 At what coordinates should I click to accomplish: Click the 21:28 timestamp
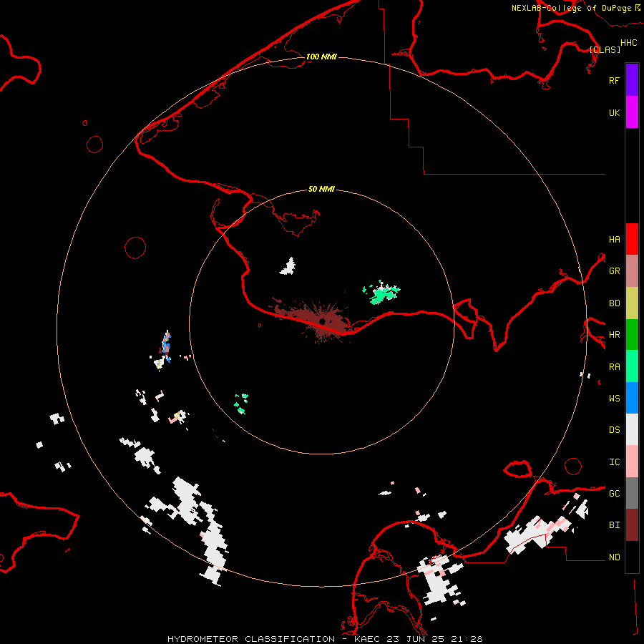click(466, 639)
